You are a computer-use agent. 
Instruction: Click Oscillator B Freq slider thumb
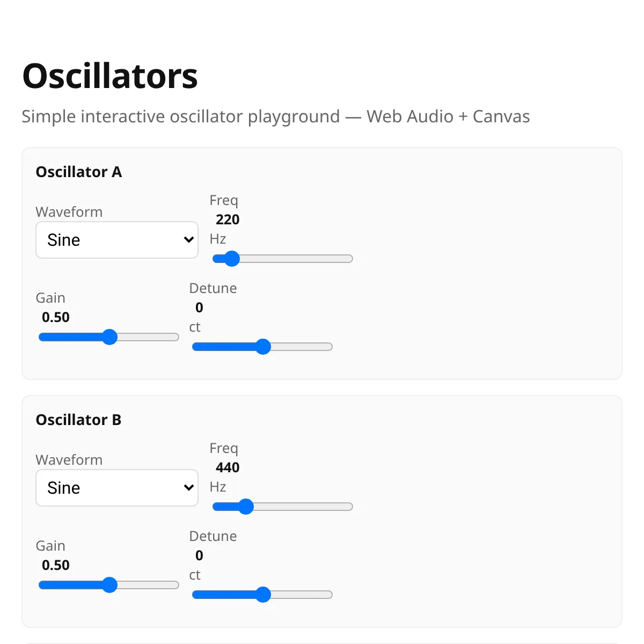tap(245, 507)
